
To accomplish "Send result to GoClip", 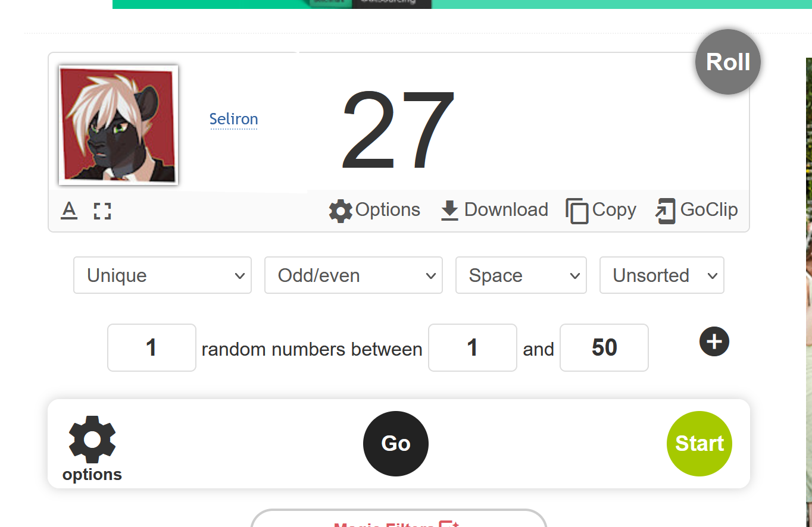I will [x=697, y=211].
